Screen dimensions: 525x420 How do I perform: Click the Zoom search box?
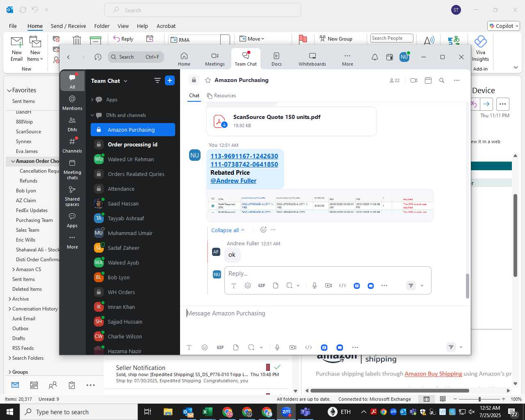tap(136, 57)
